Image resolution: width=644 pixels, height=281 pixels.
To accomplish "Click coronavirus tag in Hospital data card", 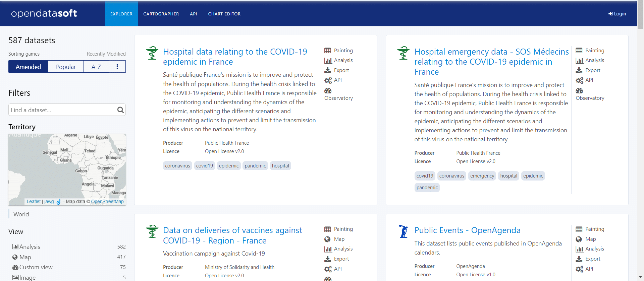I will tap(177, 166).
